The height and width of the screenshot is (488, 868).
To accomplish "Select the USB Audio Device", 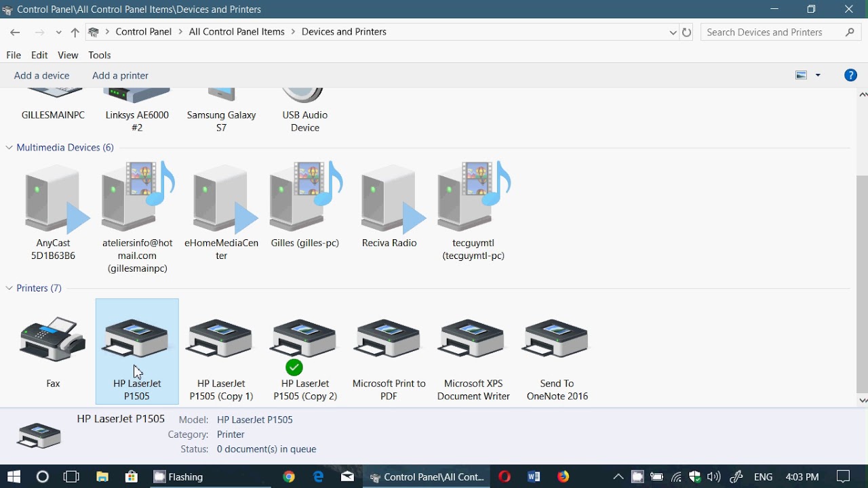I will click(304, 110).
